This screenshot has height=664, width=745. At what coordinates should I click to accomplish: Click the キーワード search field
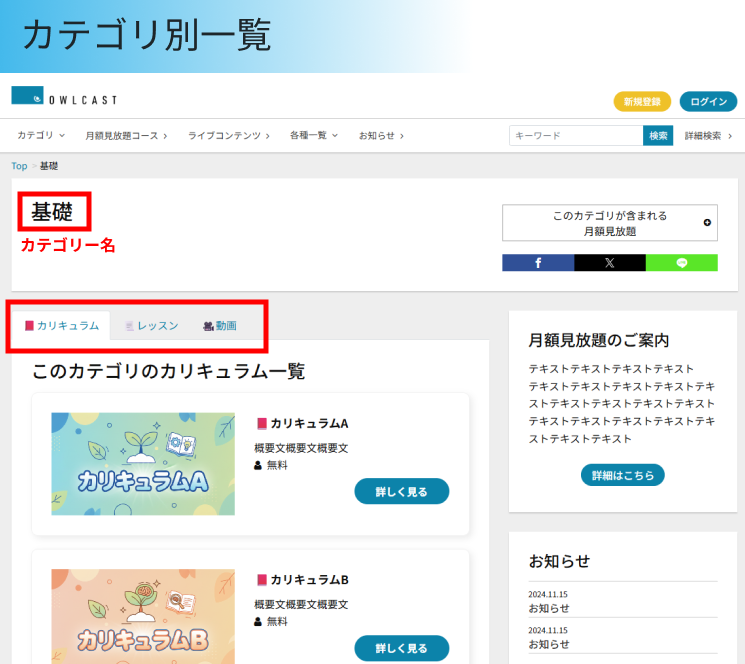[576, 135]
